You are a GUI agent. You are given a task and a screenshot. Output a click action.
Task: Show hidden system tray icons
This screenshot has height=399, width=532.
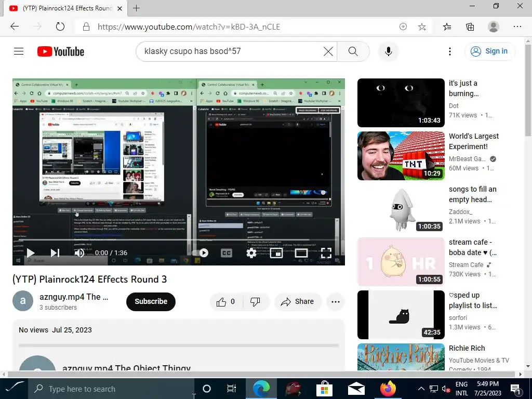tap(421, 389)
